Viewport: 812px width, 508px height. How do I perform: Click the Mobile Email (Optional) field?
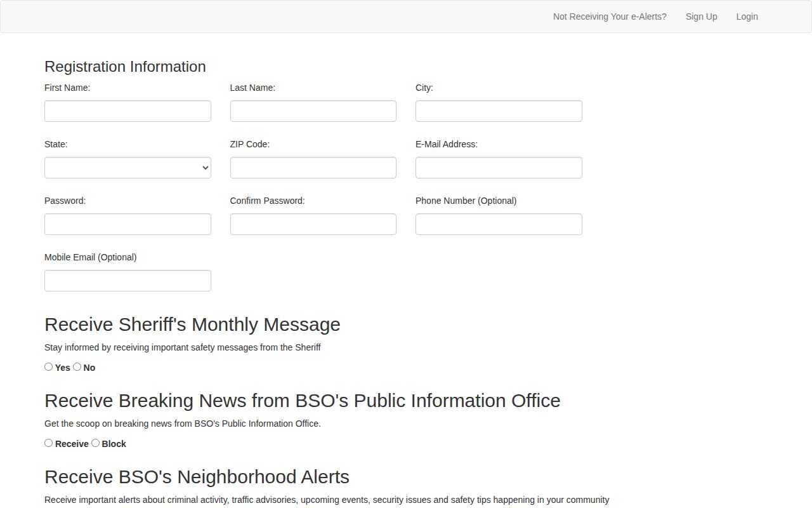click(128, 281)
